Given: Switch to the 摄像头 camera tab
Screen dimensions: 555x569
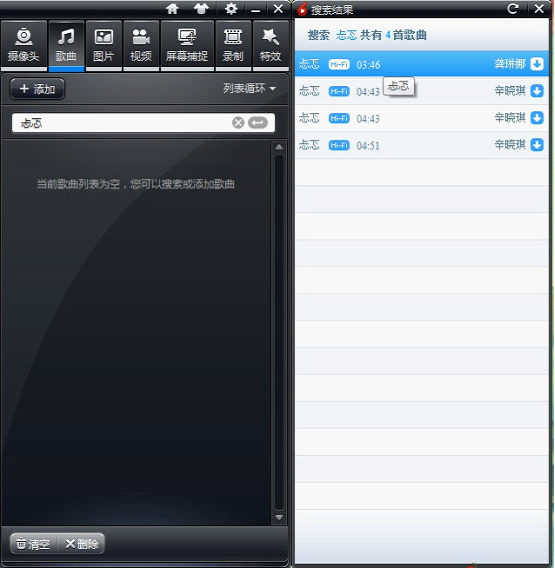Looking at the screenshot, I should [x=24, y=45].
